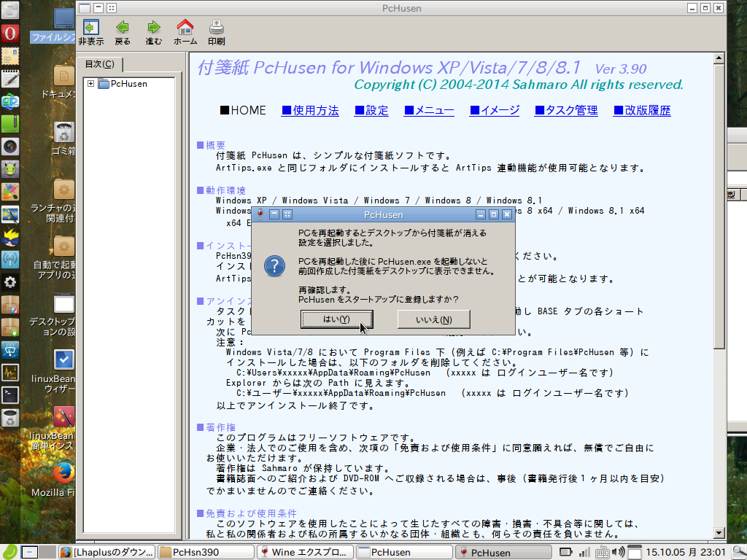
Task: Click the 印刷 print icon
Action: (x=216, y=32)
